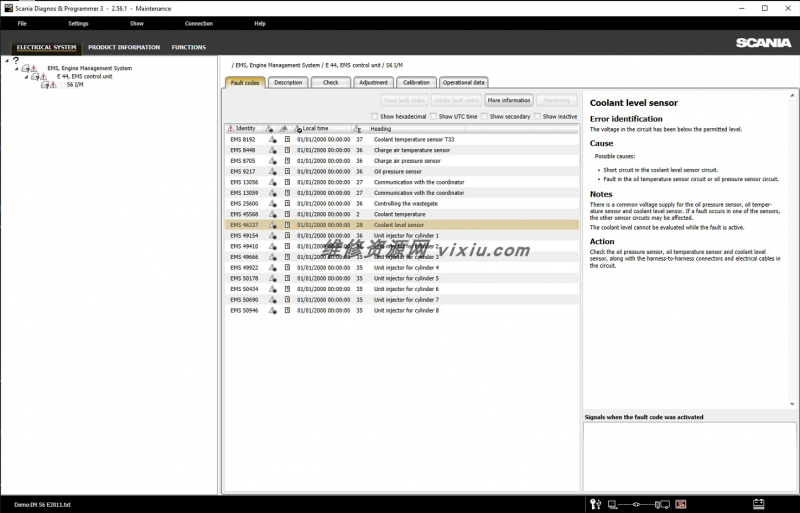
Task: Sort by the Heading column header
Action: (416, 129)
